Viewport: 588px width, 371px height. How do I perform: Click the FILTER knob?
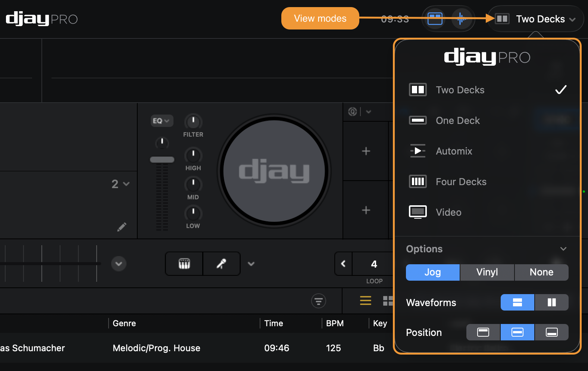(x=193, y=121)
